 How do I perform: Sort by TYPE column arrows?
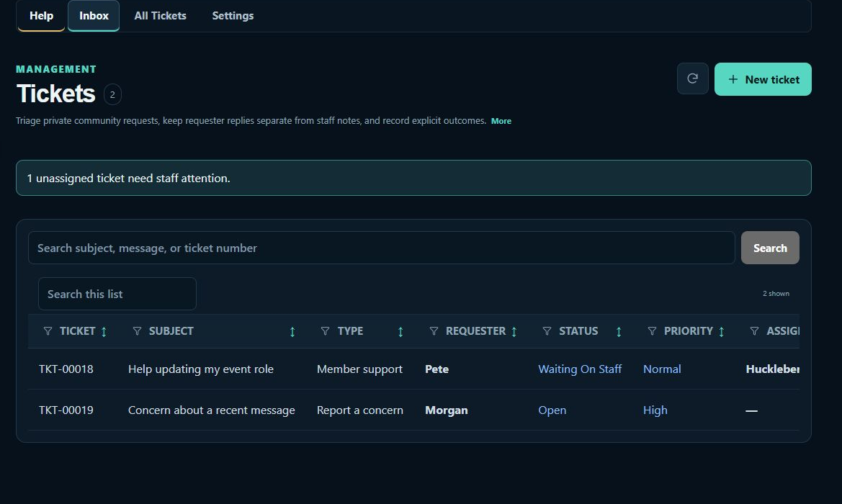tap(400, 332)
